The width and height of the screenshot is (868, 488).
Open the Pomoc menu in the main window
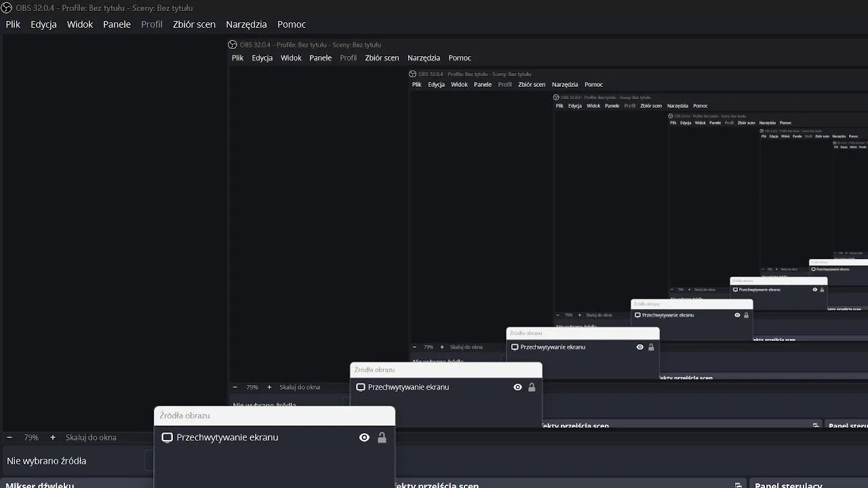click(x=292, y=24)
